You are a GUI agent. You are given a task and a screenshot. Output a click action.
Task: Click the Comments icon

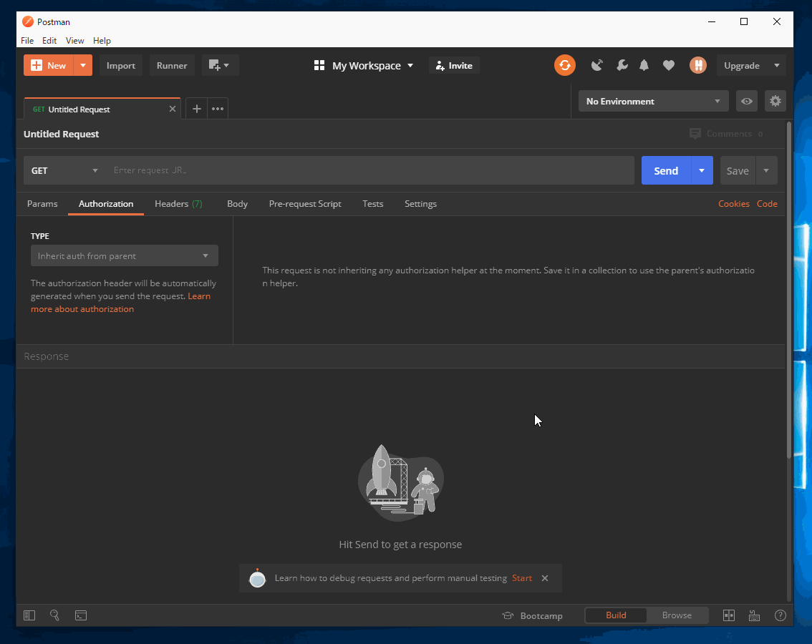695,134
